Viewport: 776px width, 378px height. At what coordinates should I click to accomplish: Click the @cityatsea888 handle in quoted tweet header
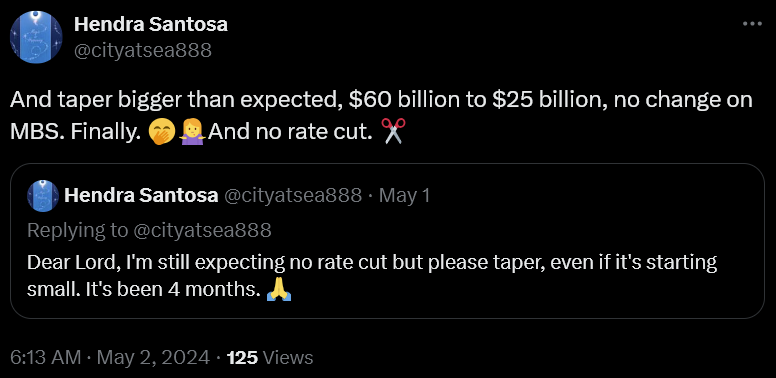click(x=293, y=196)
